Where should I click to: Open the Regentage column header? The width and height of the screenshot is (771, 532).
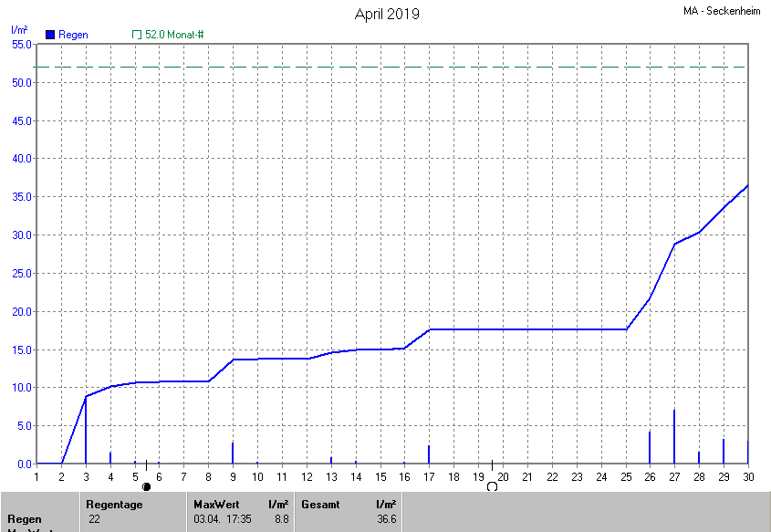(112, 504)
